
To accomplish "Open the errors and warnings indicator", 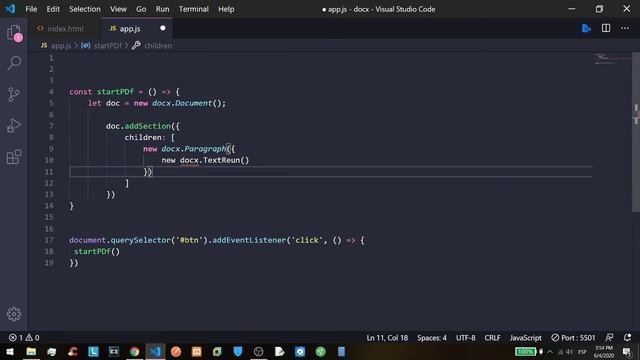I will [24, 338].
